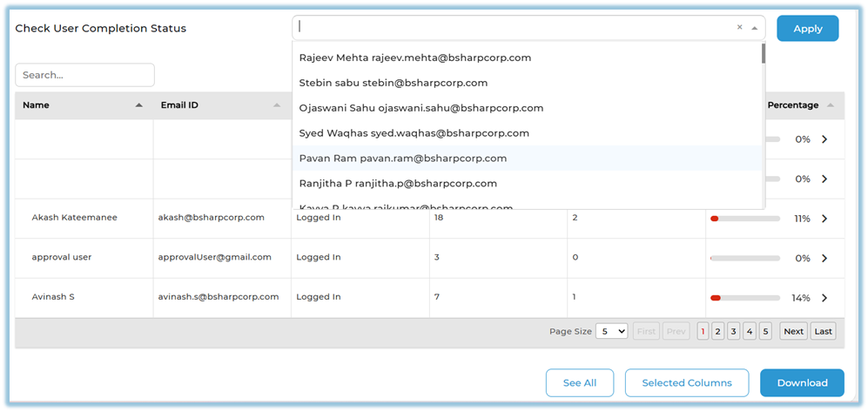Pick Syed Waqhas from dropdown options
Screen dimensions: 868x412
tap(414, 133)
